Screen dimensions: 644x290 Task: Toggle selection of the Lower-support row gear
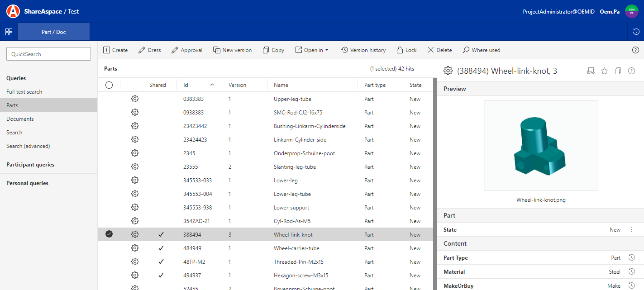(x=134, y=207)
